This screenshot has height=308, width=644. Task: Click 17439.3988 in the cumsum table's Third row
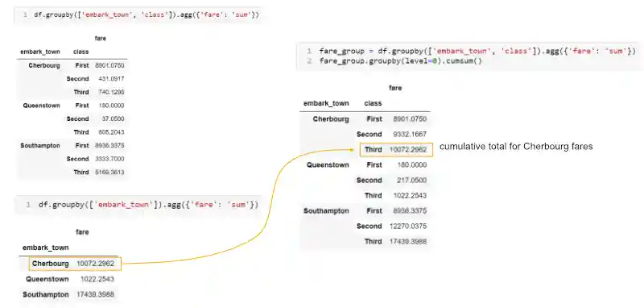click(x=408, y=241)
